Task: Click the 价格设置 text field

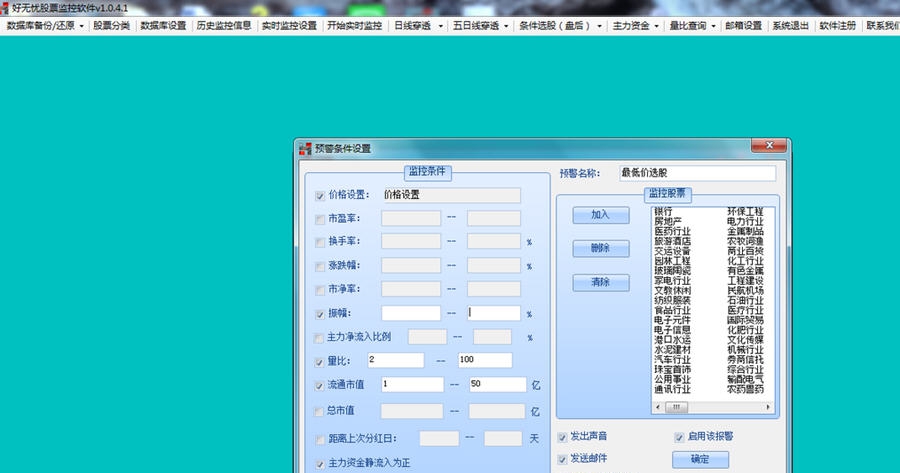Action: point(451,195)
